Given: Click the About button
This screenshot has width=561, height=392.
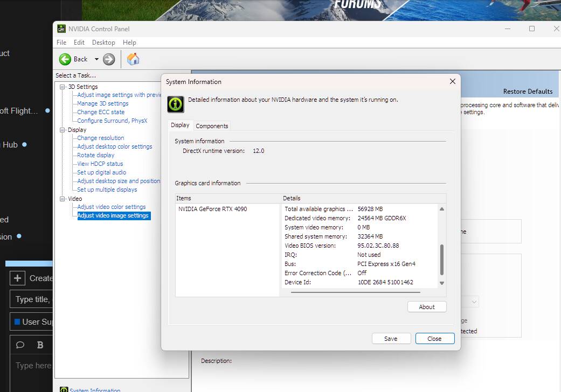Looking at the screenshot, I should pyautogui.click(x=426, y=306).
